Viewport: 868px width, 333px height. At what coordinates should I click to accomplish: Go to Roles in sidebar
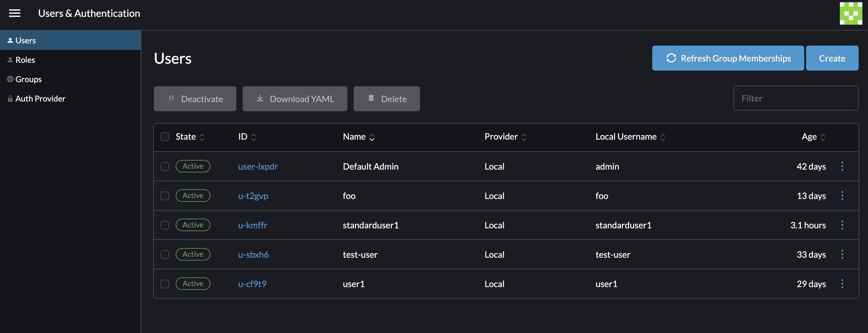25,60
